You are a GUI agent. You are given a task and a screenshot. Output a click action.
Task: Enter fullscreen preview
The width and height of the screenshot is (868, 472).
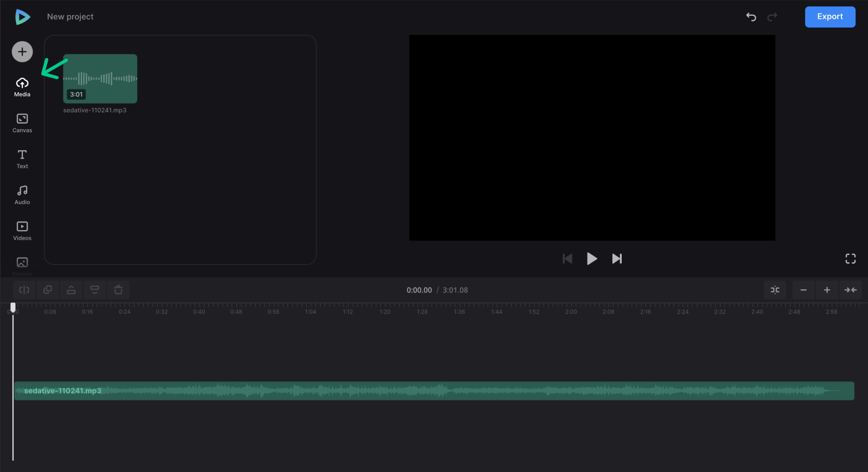[851, 259]
